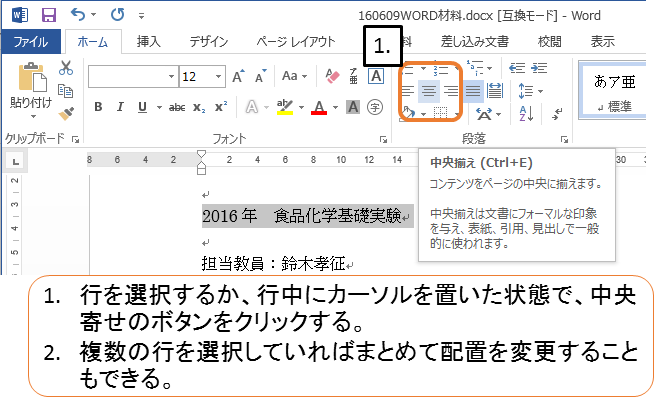This screenshot has height=411, width=669.
Task: Toggle Italic formatting
Action: pyautogui.click(x=121, y=107)
